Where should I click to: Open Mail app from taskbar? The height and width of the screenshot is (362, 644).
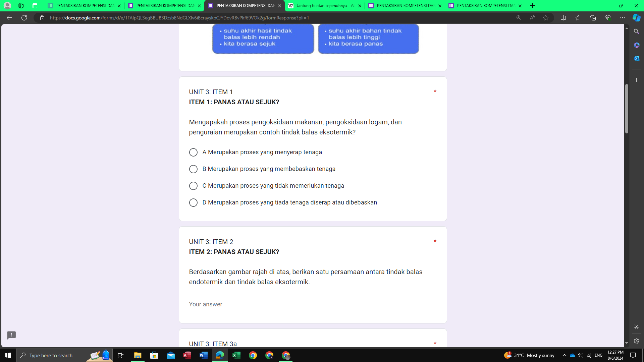pyautogui.click(x=170, y=355)
